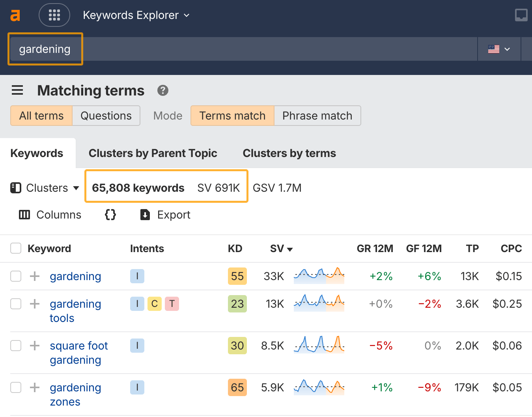Image resolution: width=532 pixels, height=417 pixels.
Task: Open the Keywords Explorer dropdown
Action: (136, 15)
